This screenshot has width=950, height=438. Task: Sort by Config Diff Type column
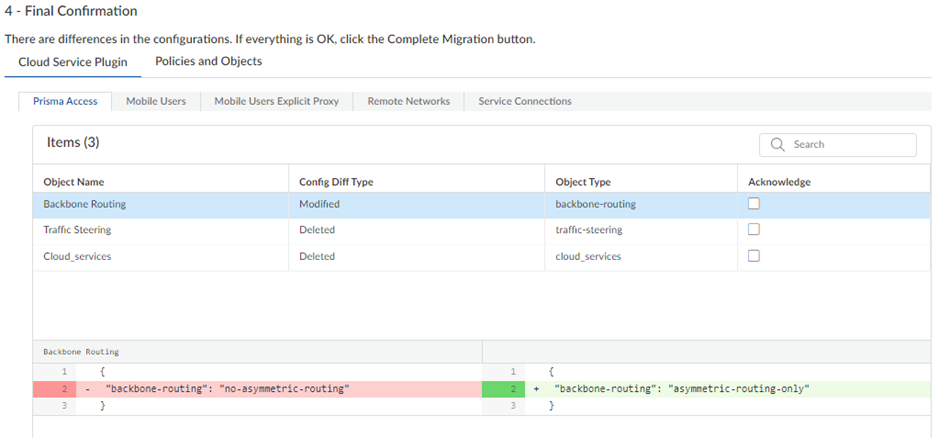click(x=336, y=182)
